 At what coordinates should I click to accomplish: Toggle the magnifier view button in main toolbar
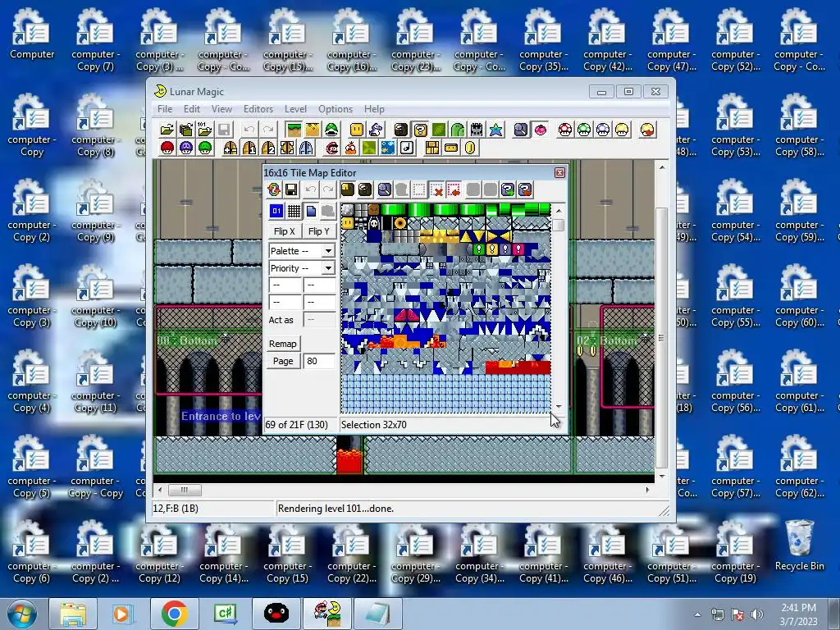[521, 130]
